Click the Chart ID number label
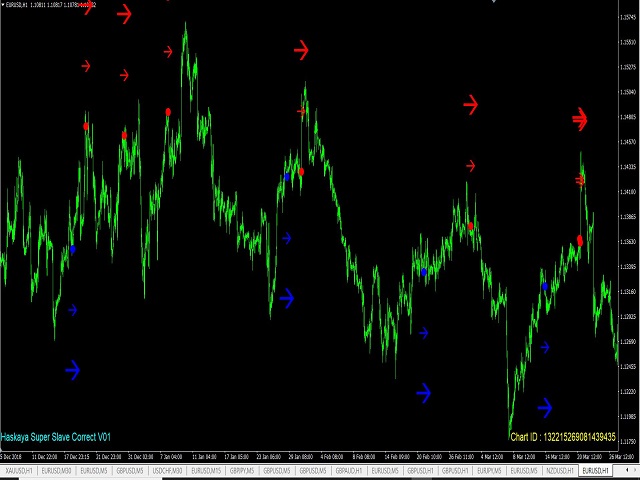The width and height of the screenshot is (640, 480). point(563,437)
